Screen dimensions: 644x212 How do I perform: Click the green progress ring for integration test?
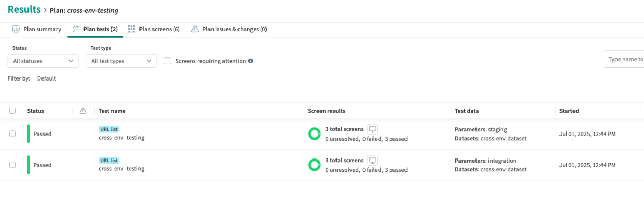(x=314, y=165)
